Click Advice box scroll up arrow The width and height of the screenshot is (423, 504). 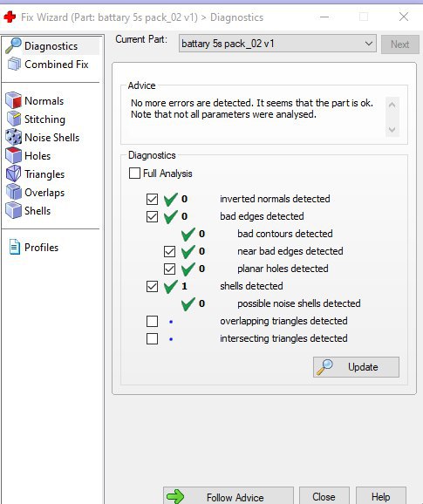point(392,105)
